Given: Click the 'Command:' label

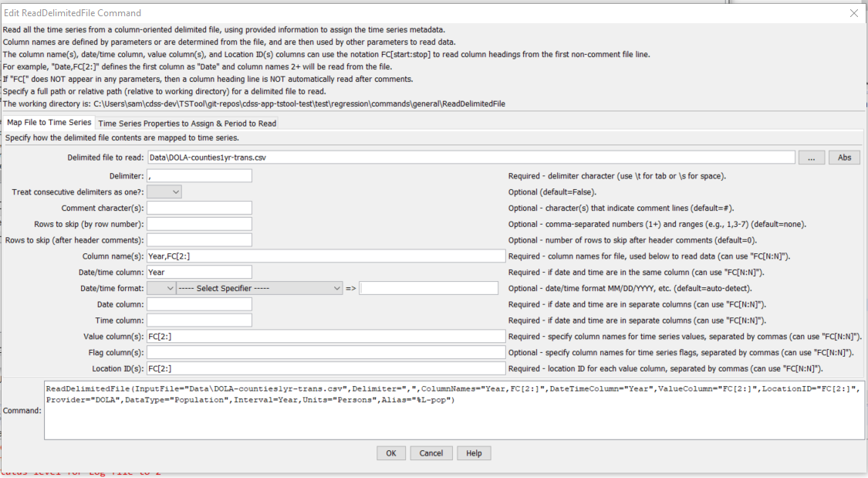Looking at the screenshot, I should [x=22, y=410].
